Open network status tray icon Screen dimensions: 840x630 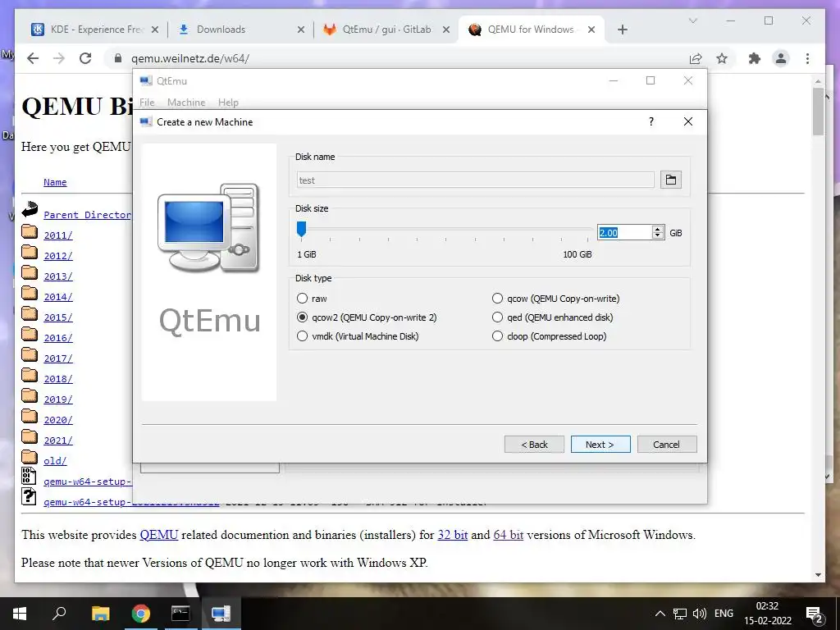(x=680, y=614)
